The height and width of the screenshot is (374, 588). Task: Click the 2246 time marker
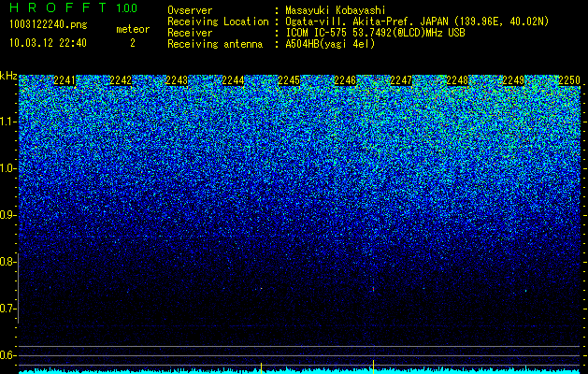tap(345, 80)
